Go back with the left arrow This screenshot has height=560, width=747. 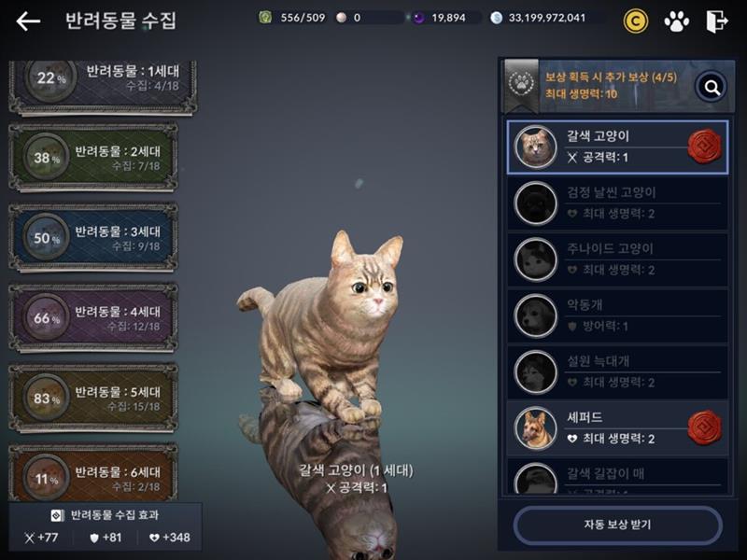[x=28, y=21]
